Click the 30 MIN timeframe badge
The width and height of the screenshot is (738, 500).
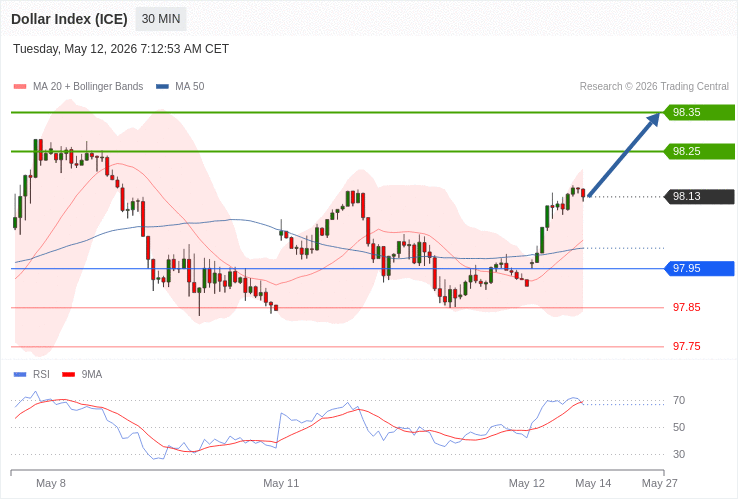click(x=161, y=19)
